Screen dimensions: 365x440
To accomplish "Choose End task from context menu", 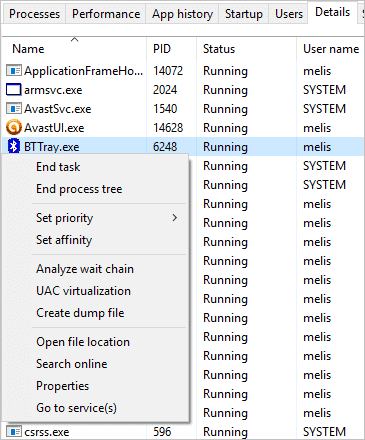I will coord(58,167).
